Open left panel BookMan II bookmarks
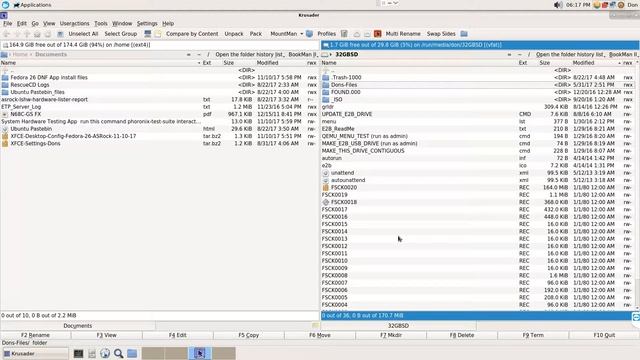 [x=302, y=54]
